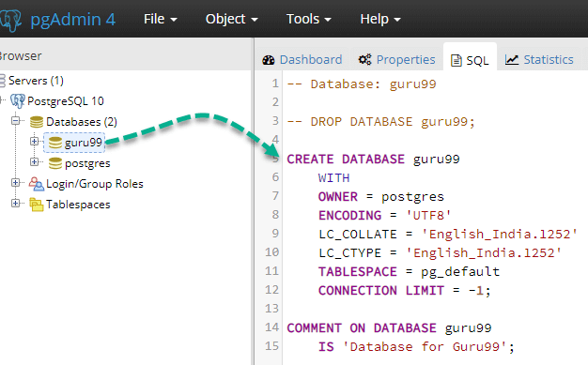Expand the postgres database node
Viewport: 588px width, 365px height.
coord(34,162)
